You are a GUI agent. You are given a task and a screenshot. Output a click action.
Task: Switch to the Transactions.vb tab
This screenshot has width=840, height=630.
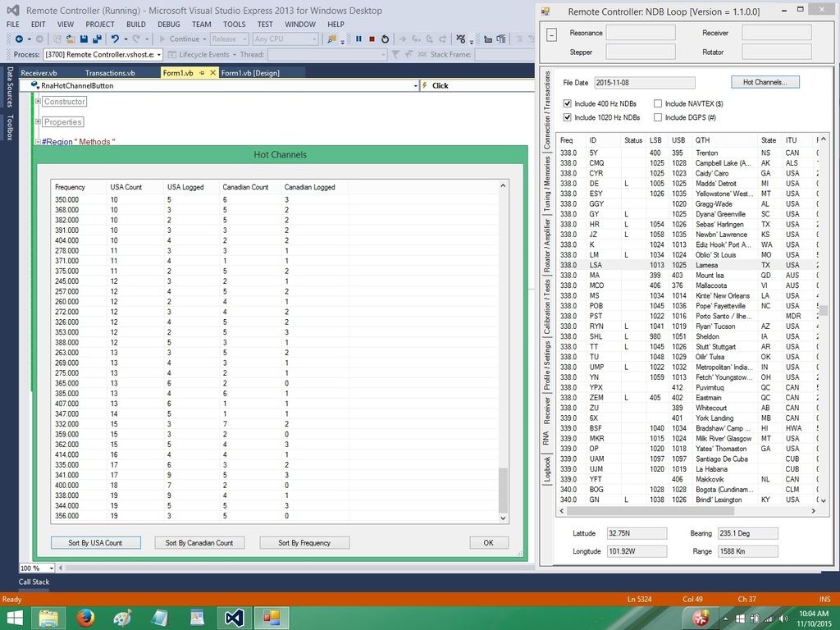[110, 73]
